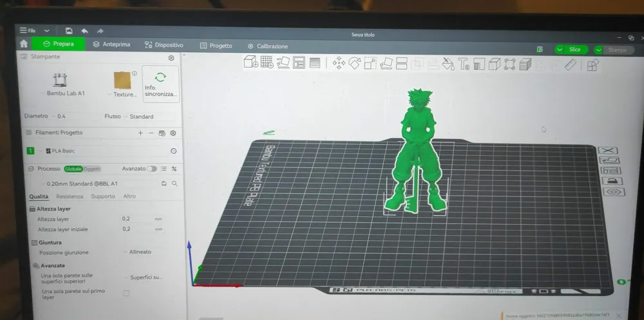Open the Supporto settings tab
The height and width of the screenshot is (320, 644).
(x=102, y=196)
